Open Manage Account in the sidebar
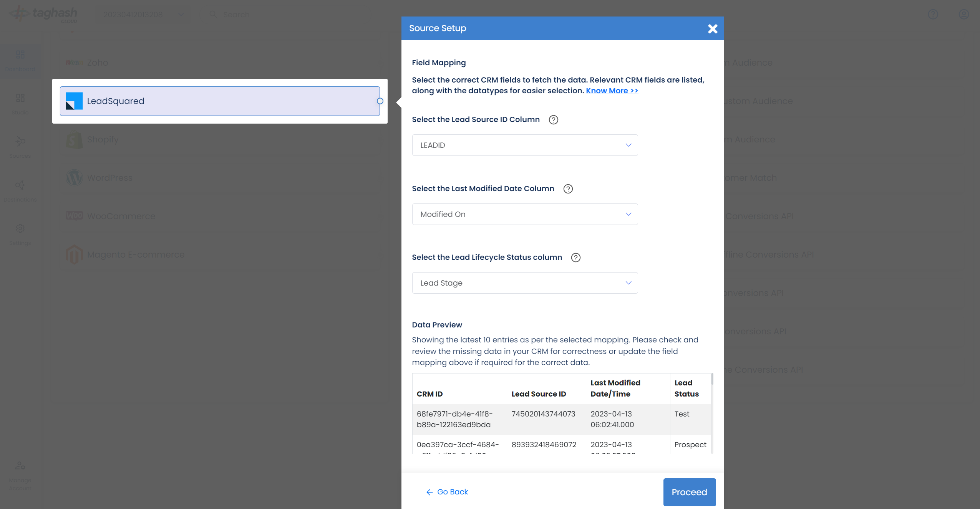This screenshot has height=509, width=980. [x=20, y=476]
